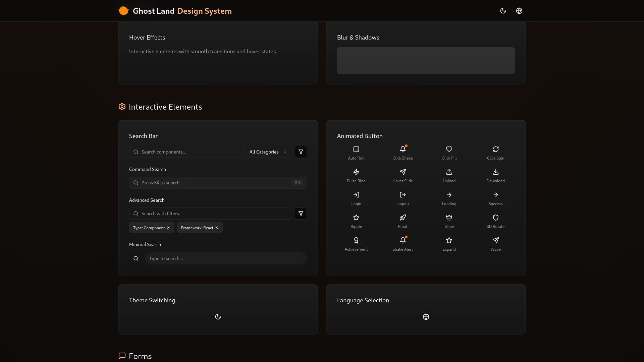Image resolution: width=644 pixels, height=362 pixels.
Task: Click the Glow crown icon
Action: click(449, 218)
